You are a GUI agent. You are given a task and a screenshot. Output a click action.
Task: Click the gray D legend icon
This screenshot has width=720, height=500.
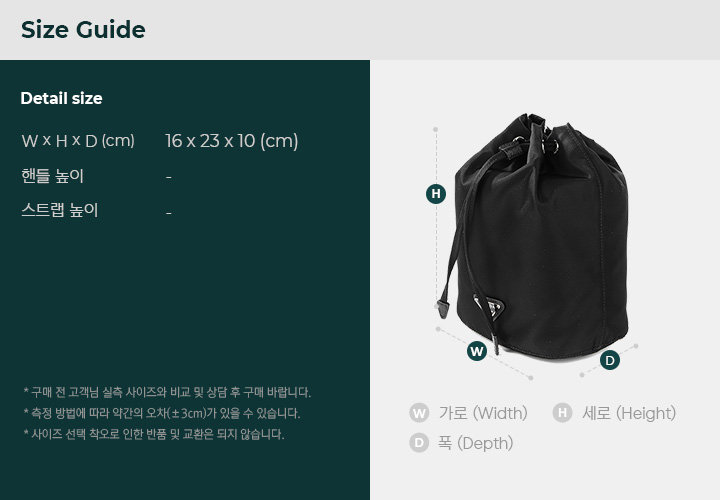pos(419,443)
